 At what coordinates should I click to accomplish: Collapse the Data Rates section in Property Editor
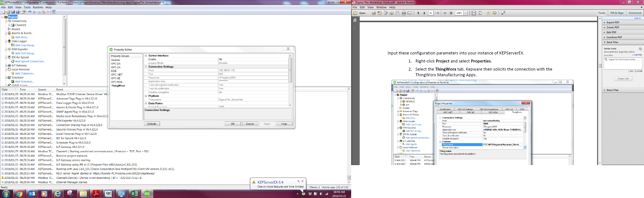pyautogui.click(x=146, y=103)
